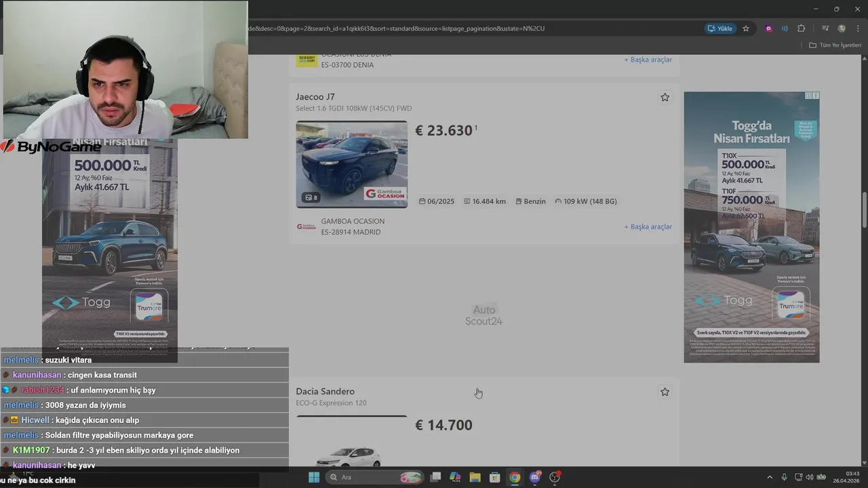The image size is (868, 488).
Task: Open the Chrome extensions puzzle menu
Action: (802, 28)
